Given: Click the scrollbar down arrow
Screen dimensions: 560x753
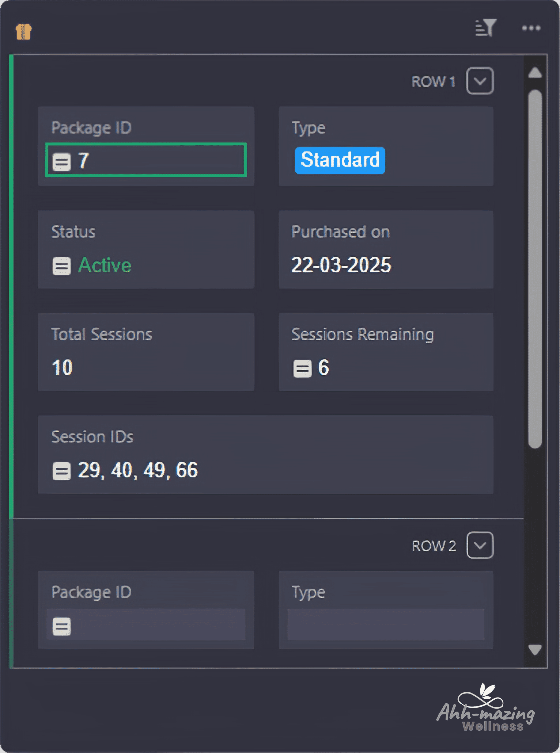Looking at the screenshot, I should (x=535, y=650).
